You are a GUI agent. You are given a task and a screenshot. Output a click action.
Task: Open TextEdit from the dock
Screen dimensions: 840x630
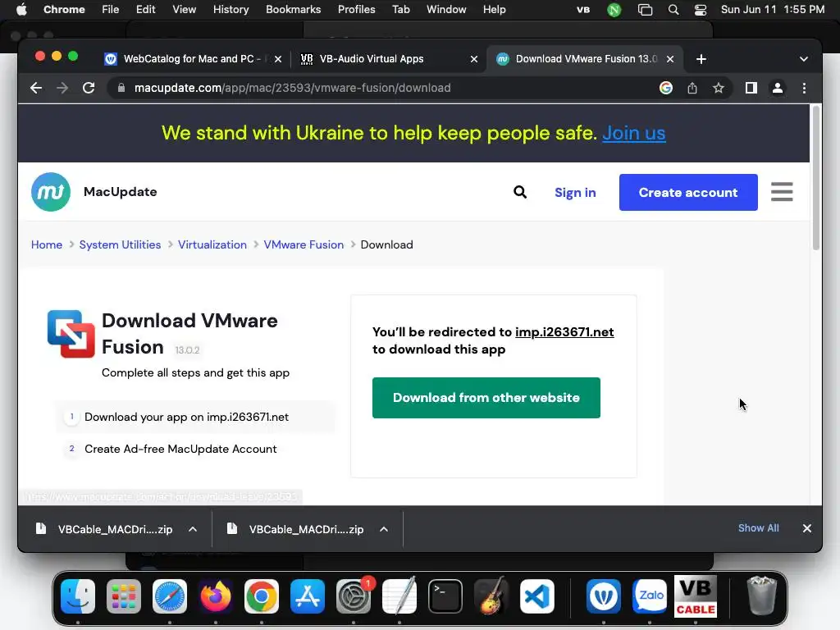tap(399, 596)
